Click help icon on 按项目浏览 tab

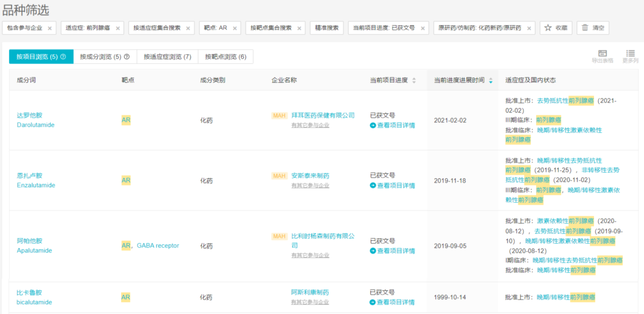[63, 57]
